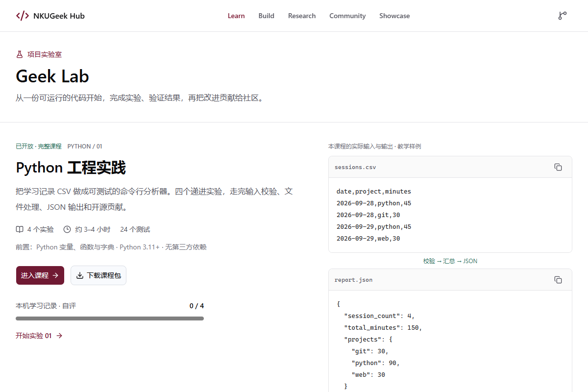Image resolution: width=588 pixels, height=392 pixels.
Task: Open the git branch icon in header
Action: point(562,16)
